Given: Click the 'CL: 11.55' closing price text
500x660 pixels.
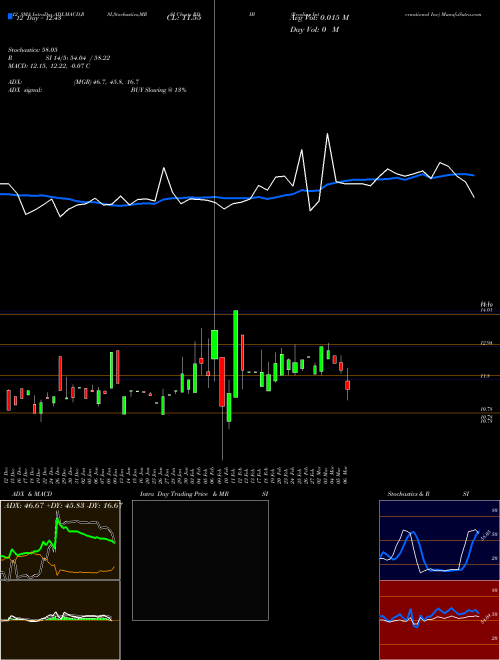Looking at the screenshot, I should (x=184, y=18).
